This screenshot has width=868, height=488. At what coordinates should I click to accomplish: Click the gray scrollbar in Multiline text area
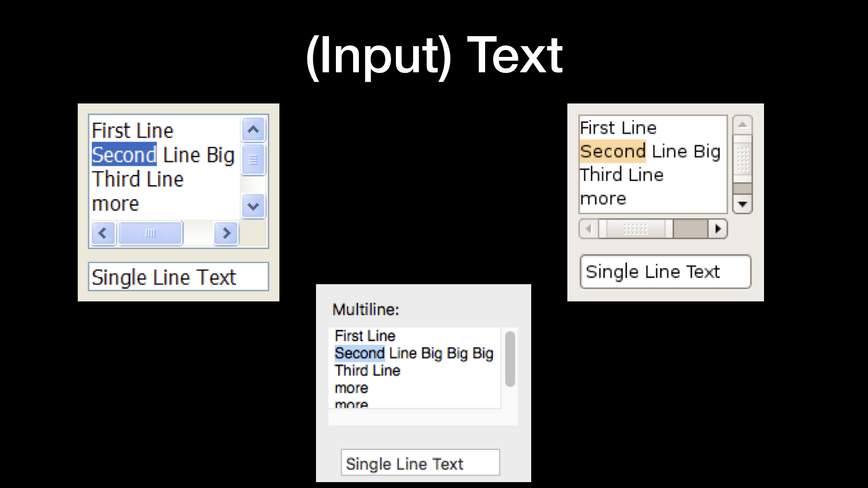[510, 359]
